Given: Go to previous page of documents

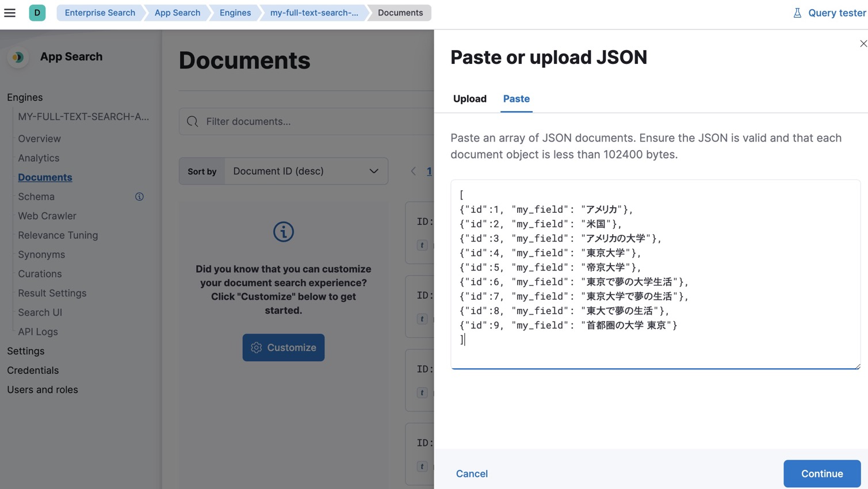Looking at the screenshot, I should coord(413,171).
